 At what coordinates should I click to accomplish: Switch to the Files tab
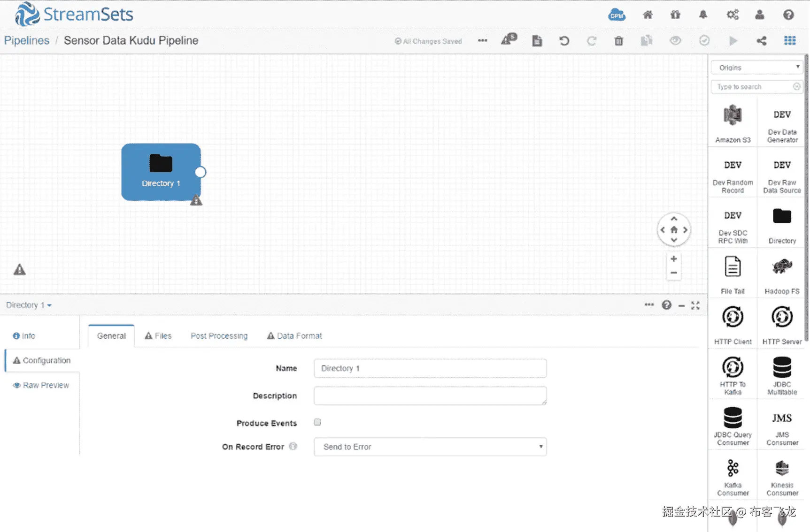tap(158, 336)
